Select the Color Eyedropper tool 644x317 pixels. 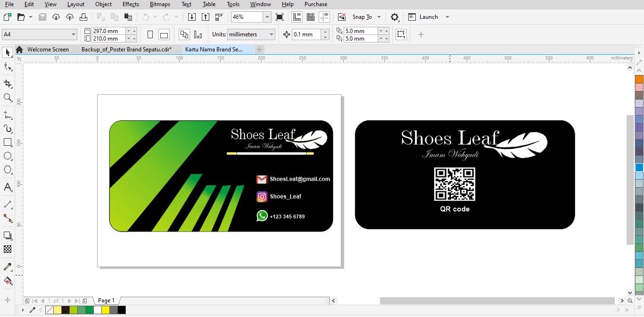(7, 267)
